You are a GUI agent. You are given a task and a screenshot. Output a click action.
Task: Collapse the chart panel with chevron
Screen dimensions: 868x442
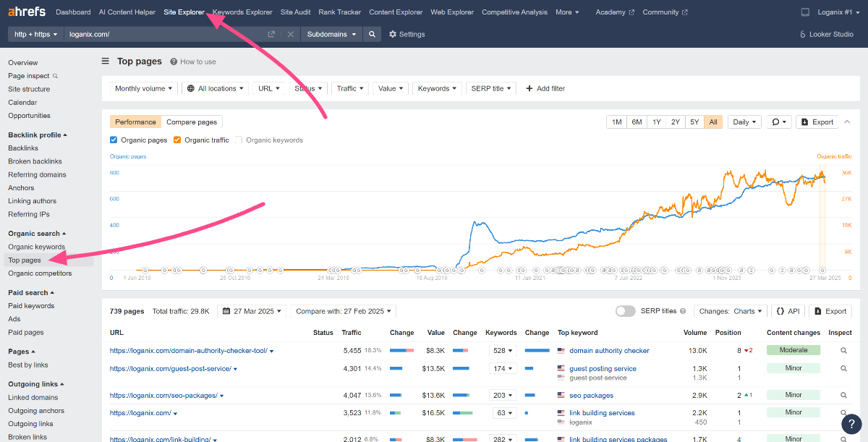coord(847,122)
